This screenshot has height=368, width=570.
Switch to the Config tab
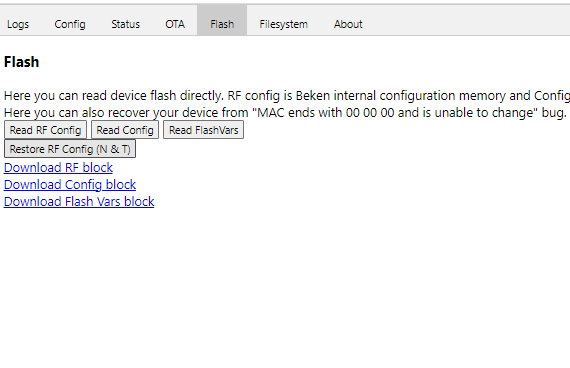[x=70, y=24]
